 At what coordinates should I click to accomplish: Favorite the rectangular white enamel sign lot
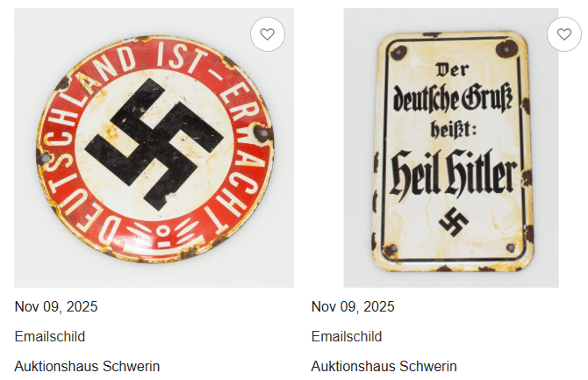564,34
